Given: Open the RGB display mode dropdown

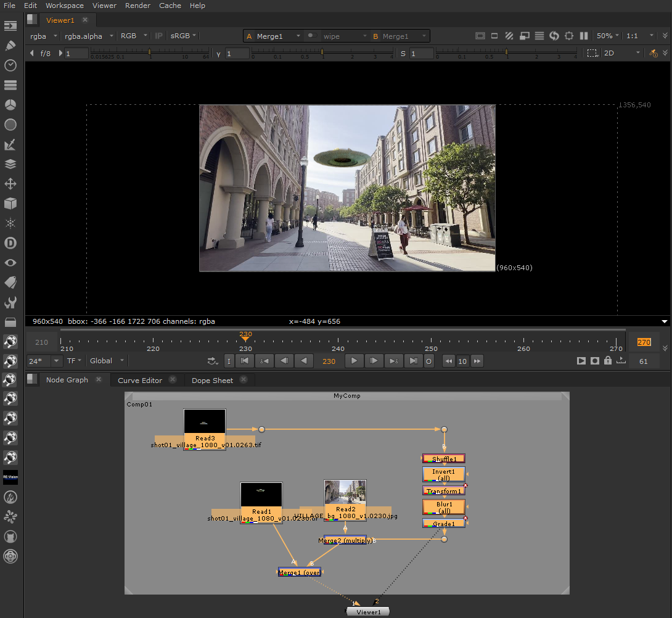Looking at the screenshot, I should pos(134,36).
